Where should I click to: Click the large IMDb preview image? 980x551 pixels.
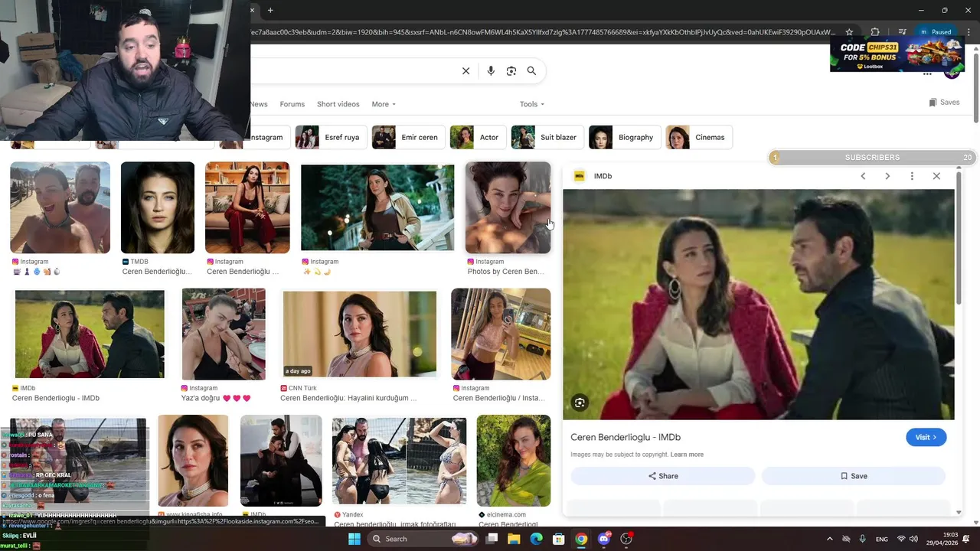pyautogui.click(x=759, y=305)
